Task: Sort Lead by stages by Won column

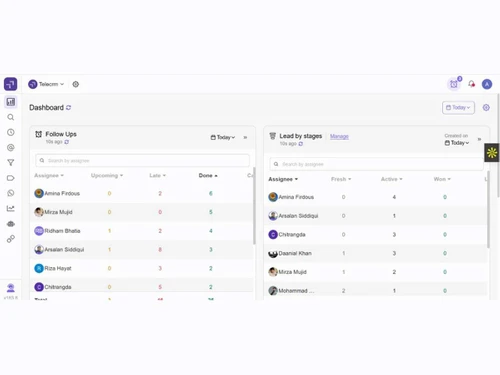Action: (x=442, y=179)
